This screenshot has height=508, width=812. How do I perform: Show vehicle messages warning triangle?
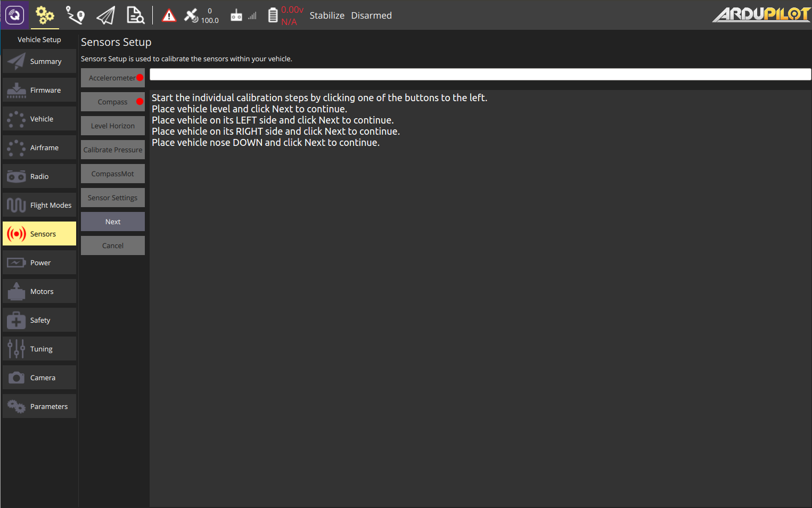click(169, 15)
